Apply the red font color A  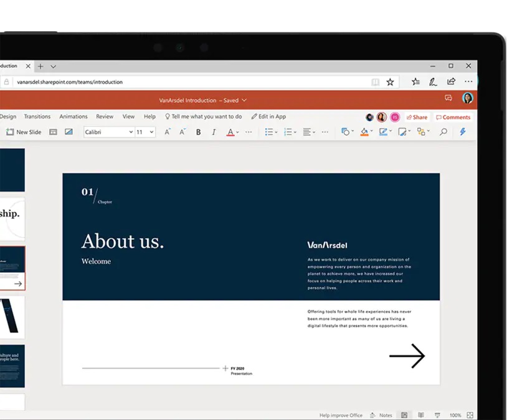[230, 132]
